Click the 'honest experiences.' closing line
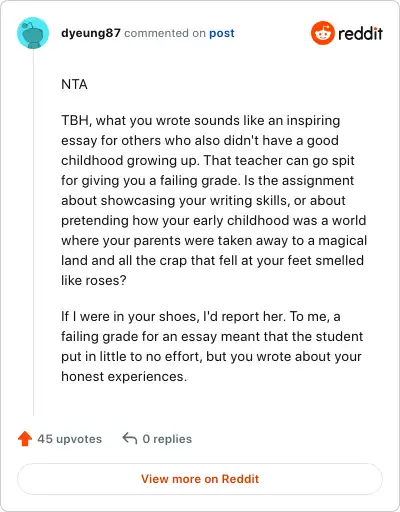This screenshot has width=400, height=512. tap(124, 376)
